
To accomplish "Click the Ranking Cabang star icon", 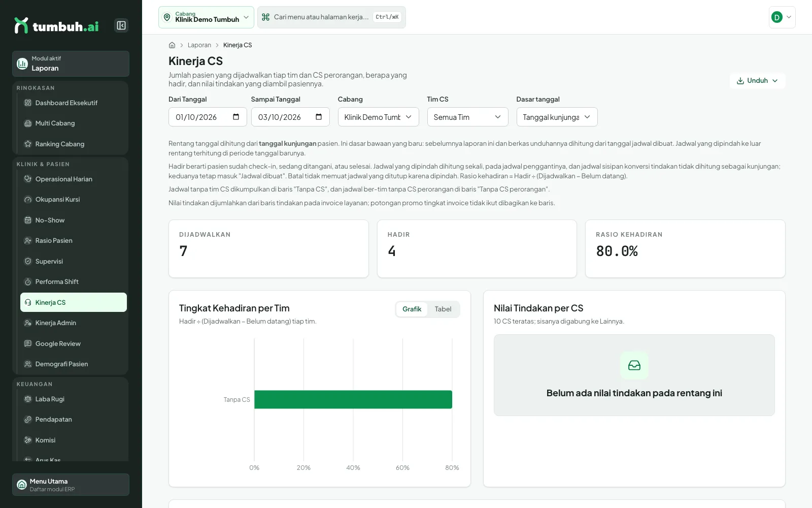I will tap(28, 144).
